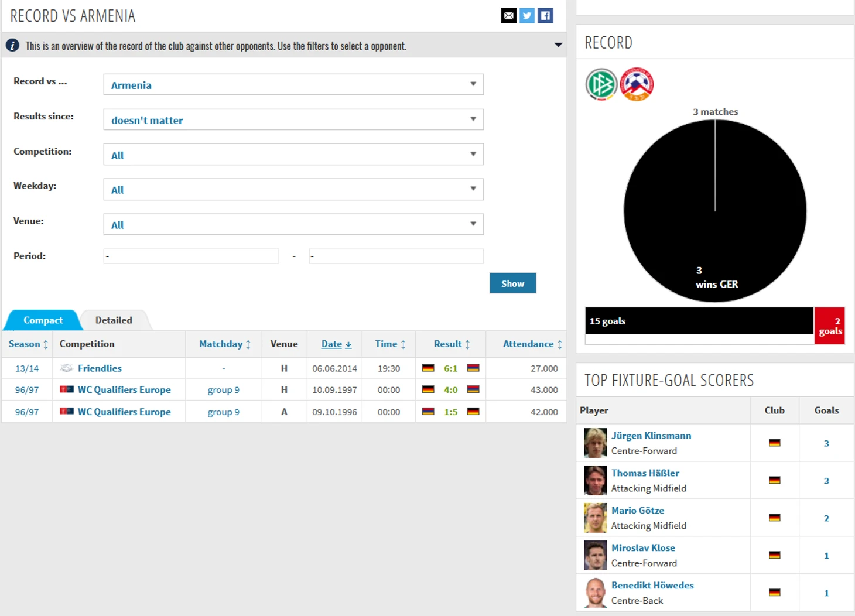Click the info icon in overview banner
The width and height of the screenshot is (855, 616).
(x=12, y=46)
